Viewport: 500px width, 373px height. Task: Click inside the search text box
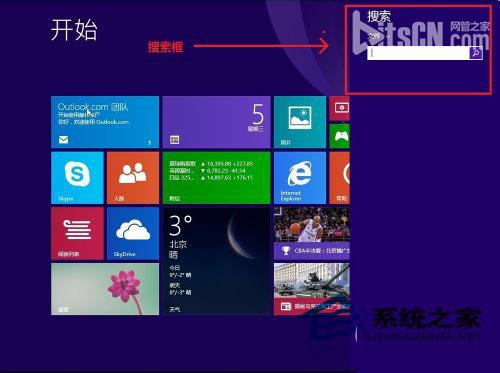418,53
